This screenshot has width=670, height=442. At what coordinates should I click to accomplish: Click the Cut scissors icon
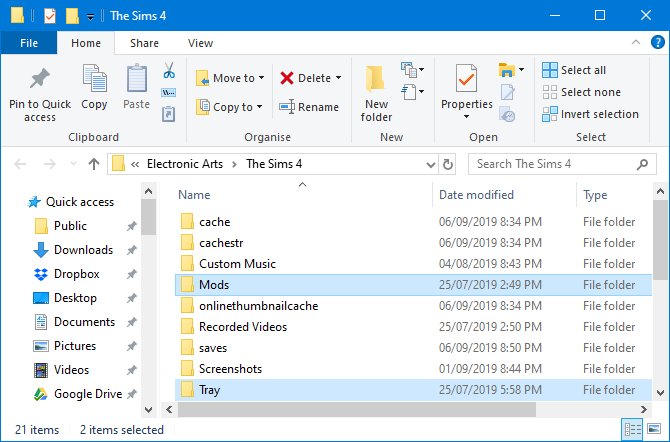point(169,72)
